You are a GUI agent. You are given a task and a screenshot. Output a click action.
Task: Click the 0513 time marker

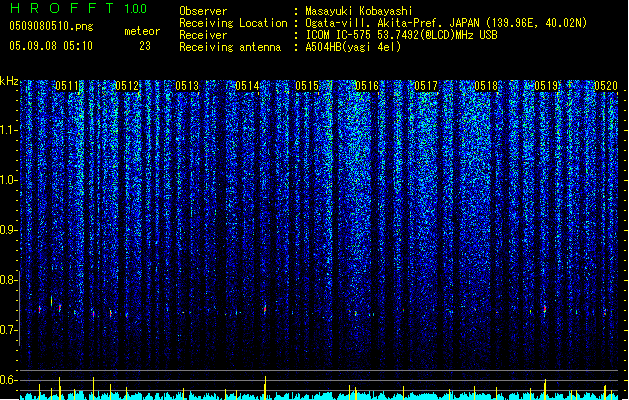click(187, 86)
